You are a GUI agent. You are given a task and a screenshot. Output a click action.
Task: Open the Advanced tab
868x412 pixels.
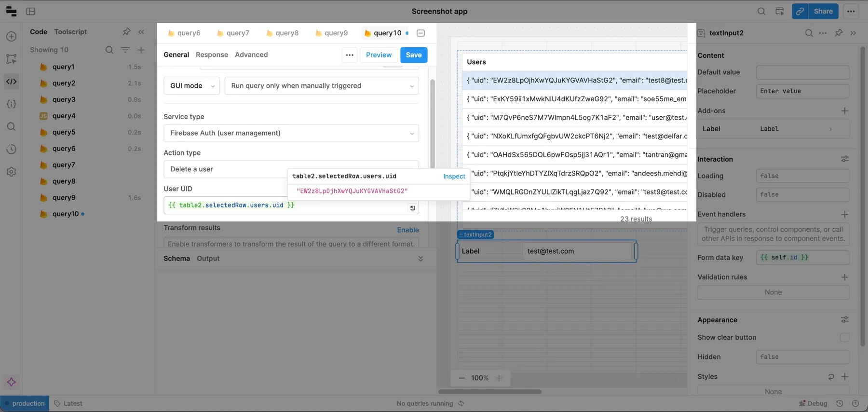[x=251, y=55]
